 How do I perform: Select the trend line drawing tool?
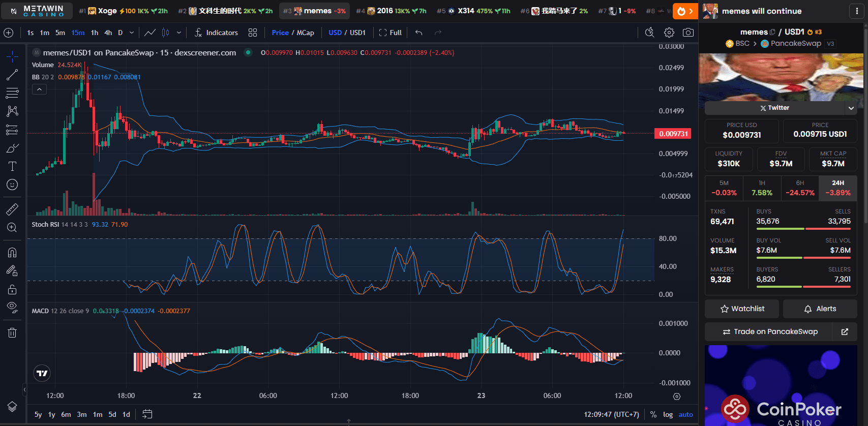pos(12,75)
